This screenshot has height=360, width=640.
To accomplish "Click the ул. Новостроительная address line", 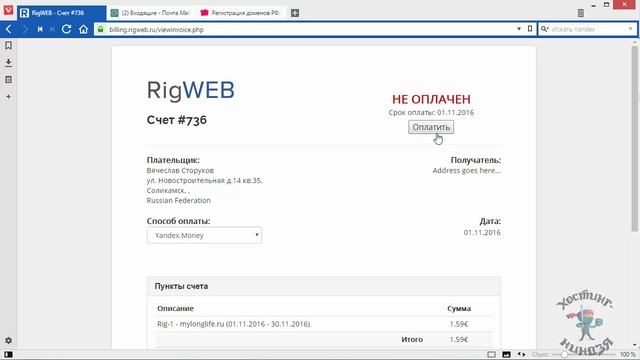I will point(204,180).
